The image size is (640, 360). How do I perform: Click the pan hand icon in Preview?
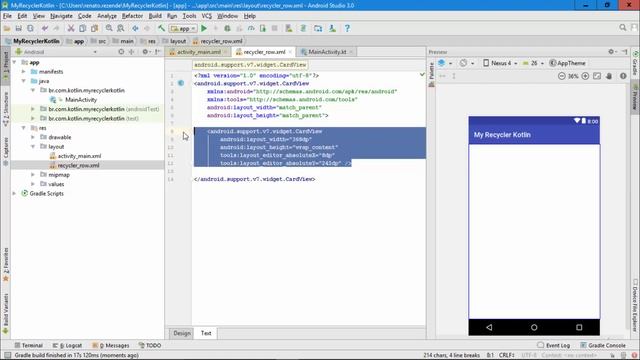point(609,76)
